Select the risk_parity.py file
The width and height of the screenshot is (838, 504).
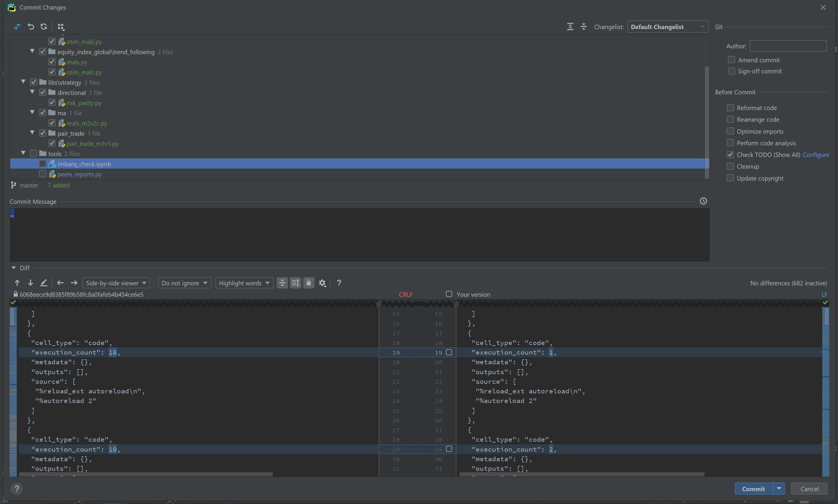(x=84, y=103)
